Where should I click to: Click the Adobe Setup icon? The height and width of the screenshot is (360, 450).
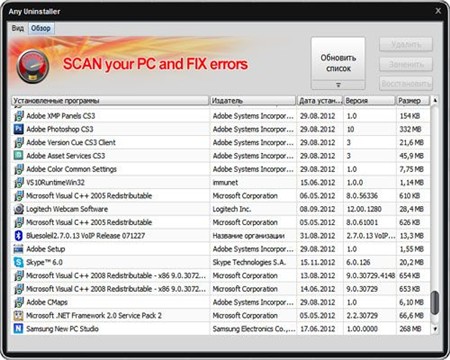(18, 249)
